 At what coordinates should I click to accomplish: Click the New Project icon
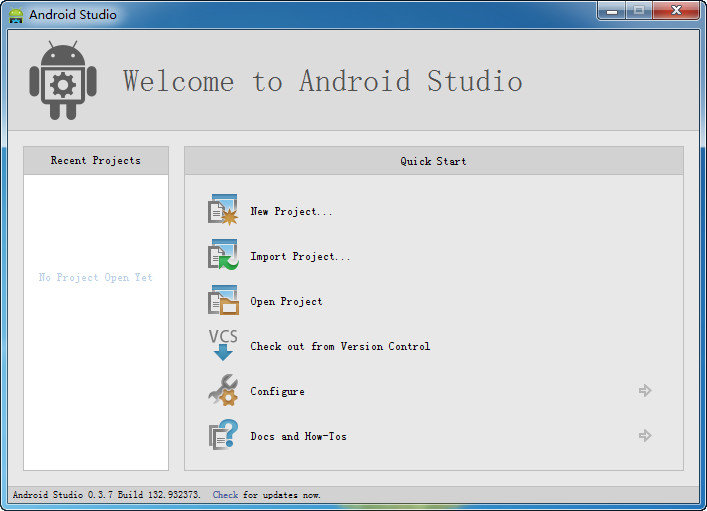click(x=222, y=211)
